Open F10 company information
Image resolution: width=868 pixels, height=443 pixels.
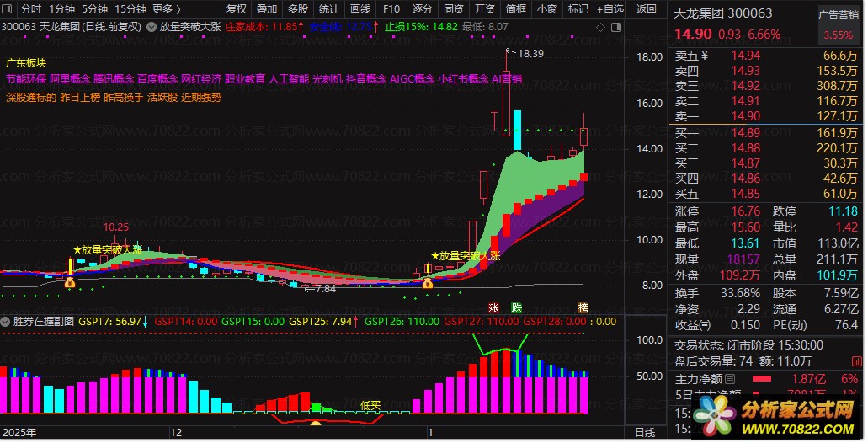pos(391,9)
